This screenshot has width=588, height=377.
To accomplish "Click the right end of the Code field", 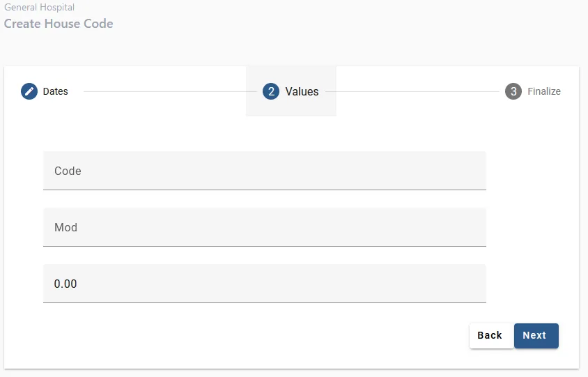I will (x=474, y=171).
